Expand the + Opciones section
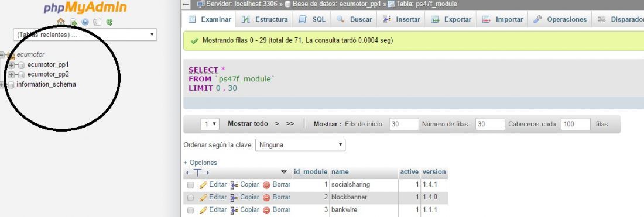 coord(200,163)
